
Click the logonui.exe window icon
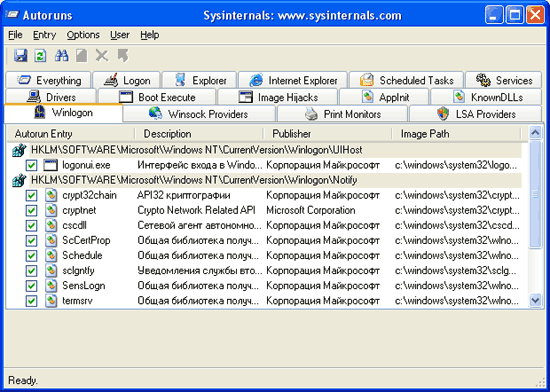tap(51, 165)
